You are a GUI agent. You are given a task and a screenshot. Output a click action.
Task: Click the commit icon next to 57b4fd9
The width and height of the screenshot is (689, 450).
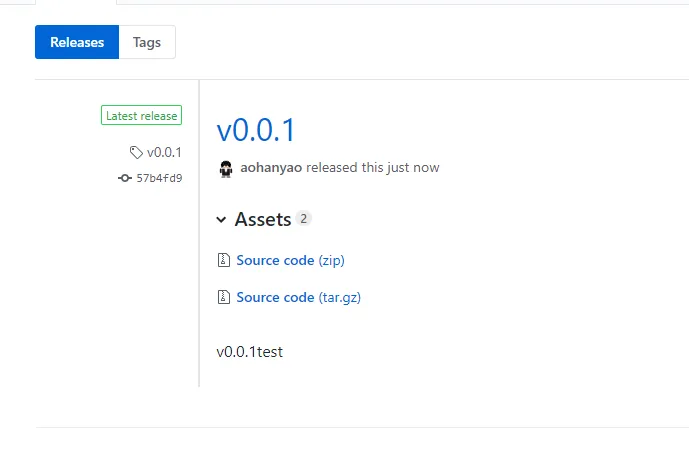click(125, 178)
